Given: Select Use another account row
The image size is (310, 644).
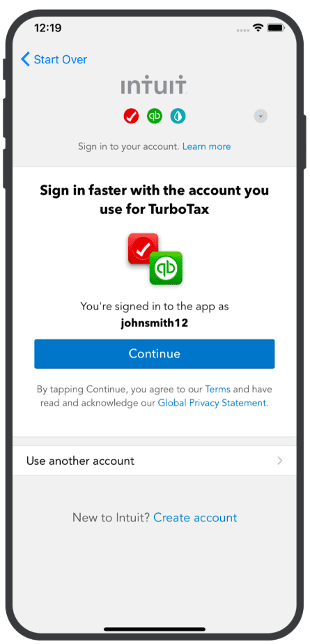Looking at the screenshot, I should click(x=155, y=461).
